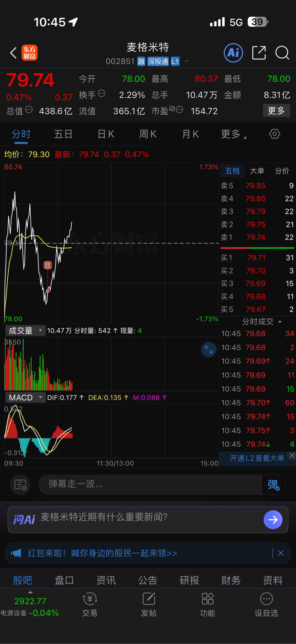
Task: Tap the L1 level badge
Action: (x=175, y=61)
